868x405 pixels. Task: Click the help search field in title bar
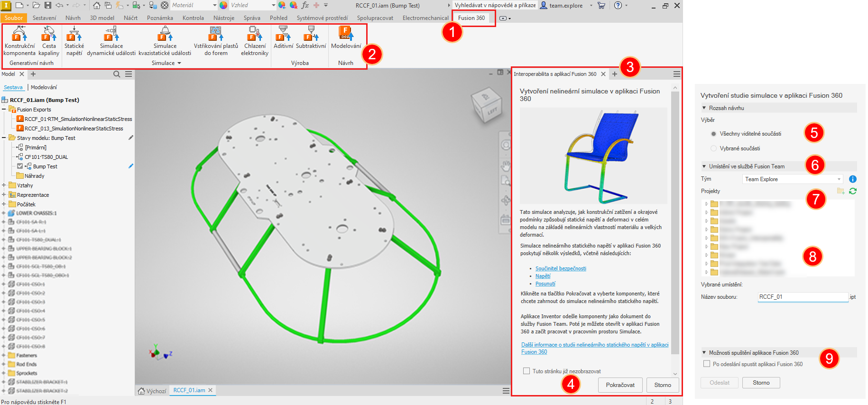(495, 5)
